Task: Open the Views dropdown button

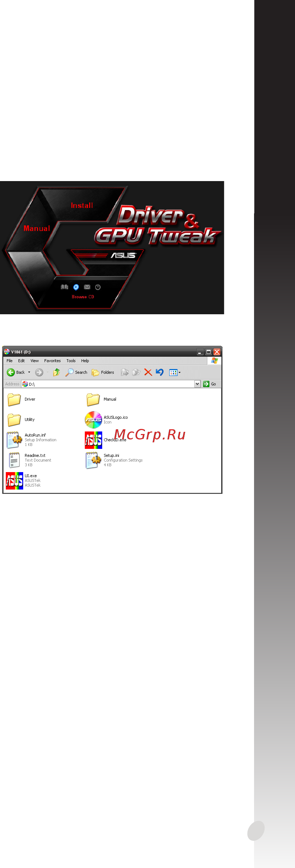Action: pos(175,372)
